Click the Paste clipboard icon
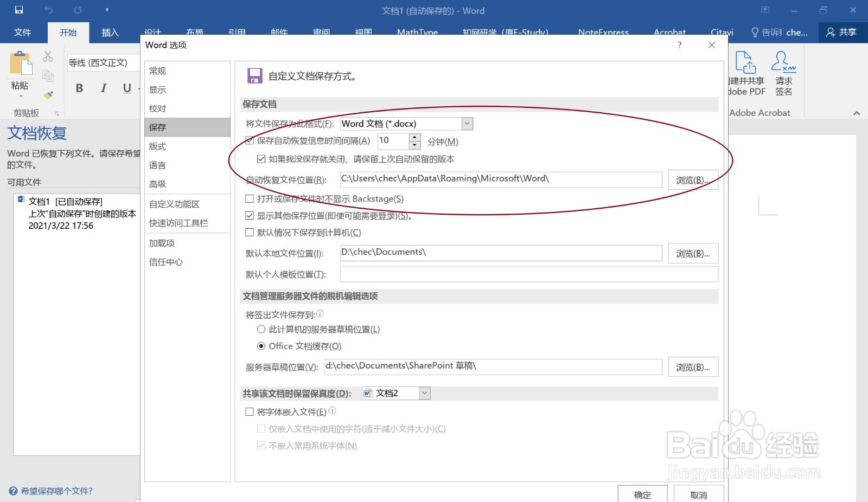 pos(21,63)
